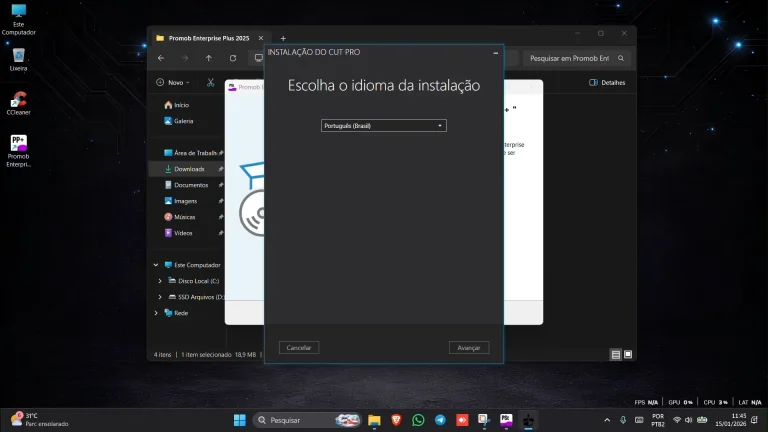Viewport: 768px width, 432px height.
Task: Select Rede in navigation pane
Action: click(x=176, y=313)
